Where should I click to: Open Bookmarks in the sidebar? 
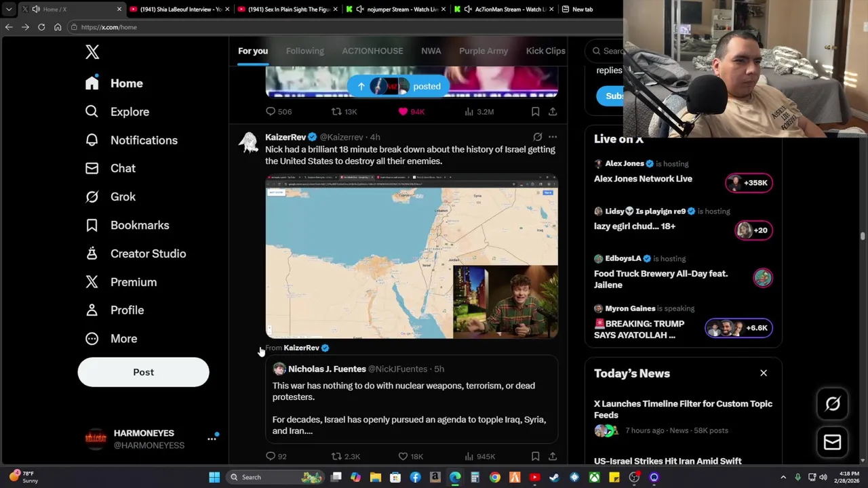(x=127, y=225)
